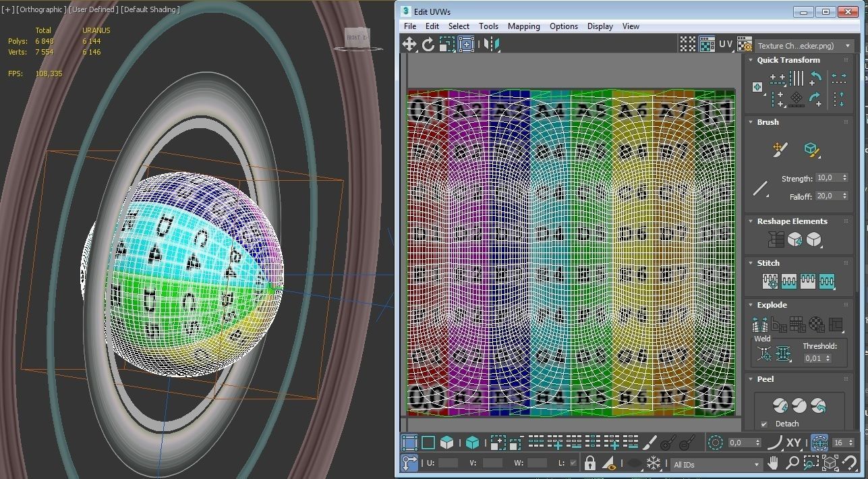
Task: Toggle the L link checkbox
Action: coord(573,463)
